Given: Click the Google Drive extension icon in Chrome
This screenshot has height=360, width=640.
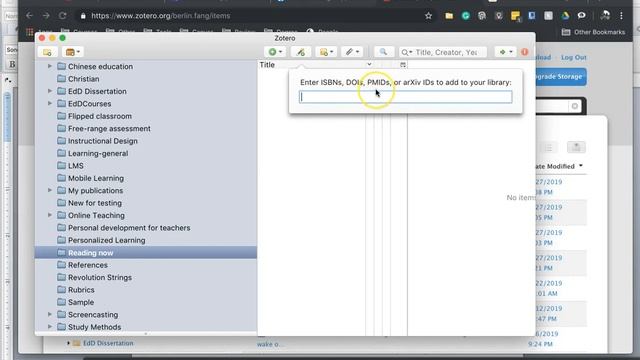Looking at the screenshot, I should 565,16.
